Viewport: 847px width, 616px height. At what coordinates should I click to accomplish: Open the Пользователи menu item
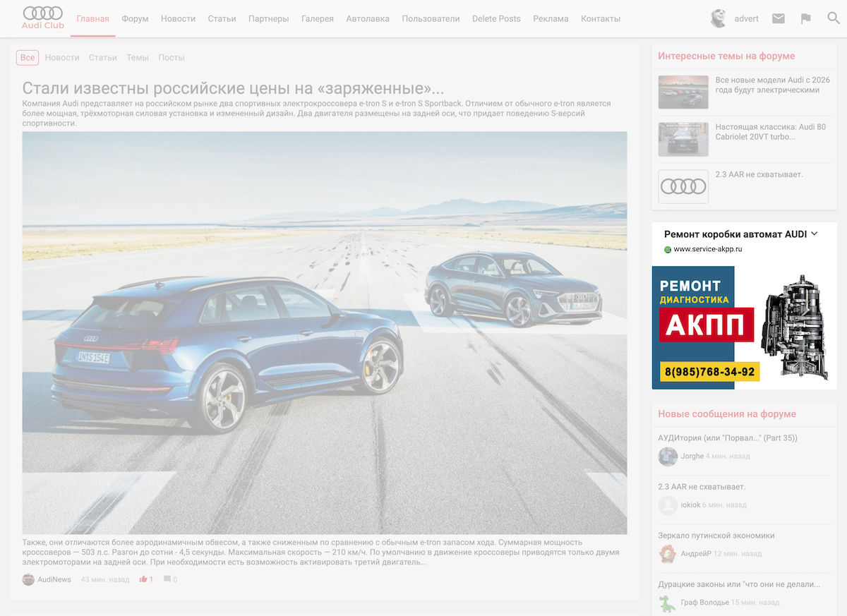(431, 19)
